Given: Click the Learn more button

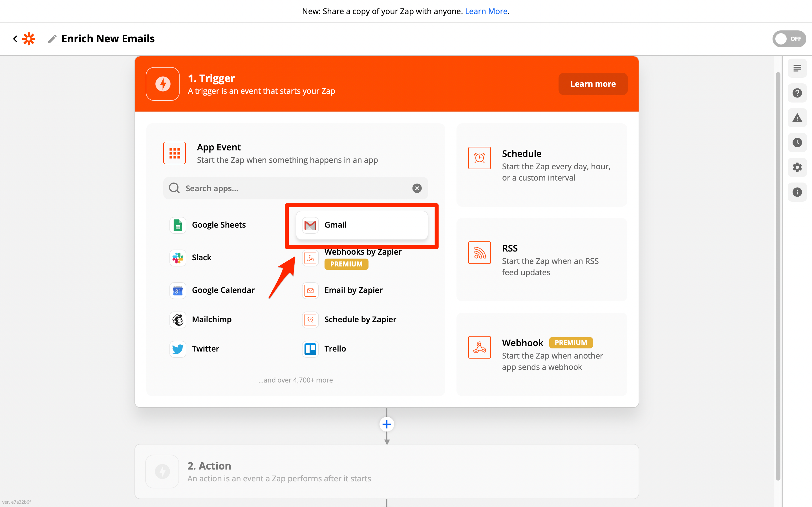Looking at the screenshot, I should click(x=593, y=84).
